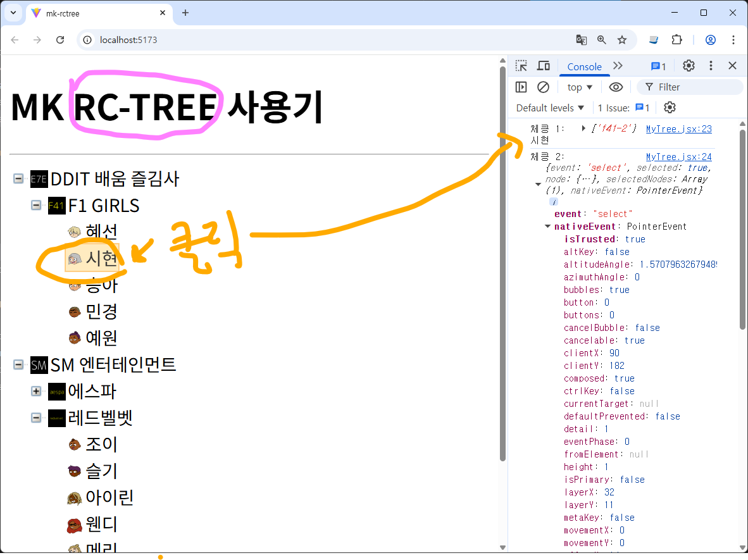Expand the 에스파 node

[36, 392]
